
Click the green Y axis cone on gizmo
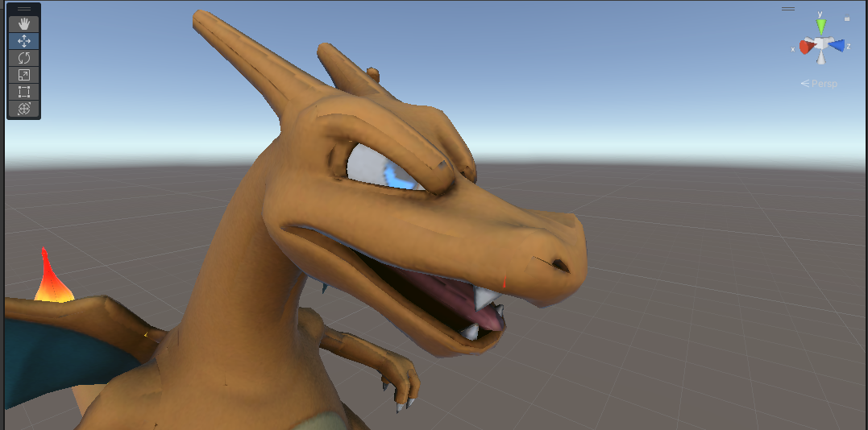point(821,26)
